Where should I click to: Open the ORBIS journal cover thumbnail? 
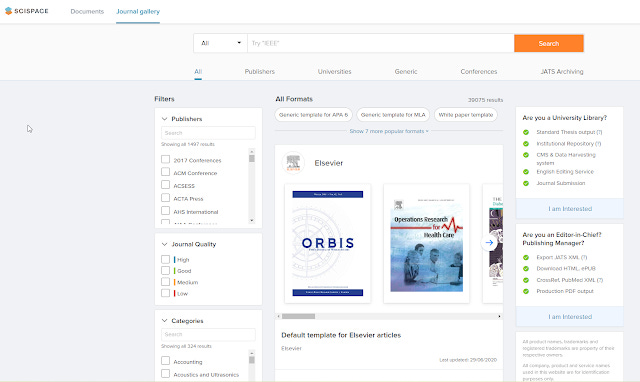tap(327, 243)
